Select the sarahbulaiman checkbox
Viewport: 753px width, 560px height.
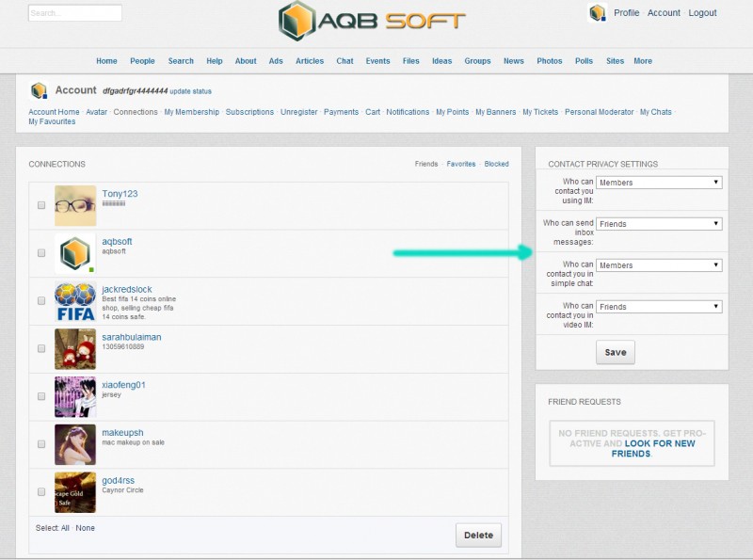[41, 348]
